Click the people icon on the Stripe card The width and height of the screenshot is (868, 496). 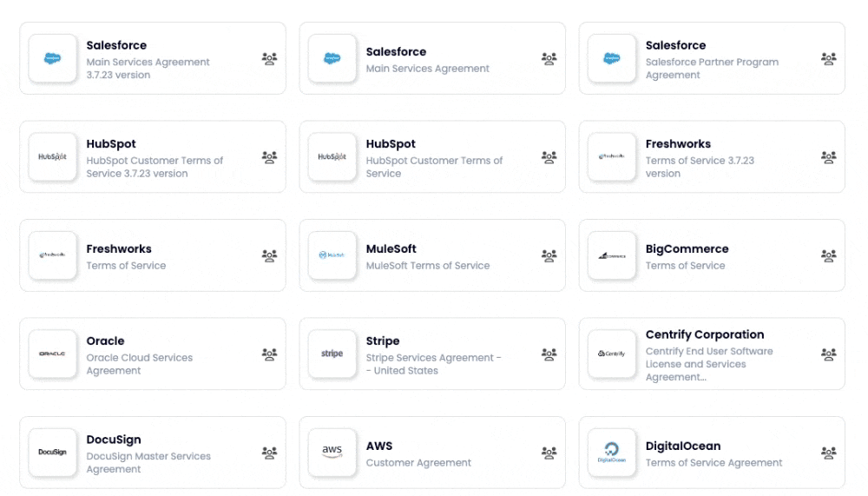(x=549, y=354)
